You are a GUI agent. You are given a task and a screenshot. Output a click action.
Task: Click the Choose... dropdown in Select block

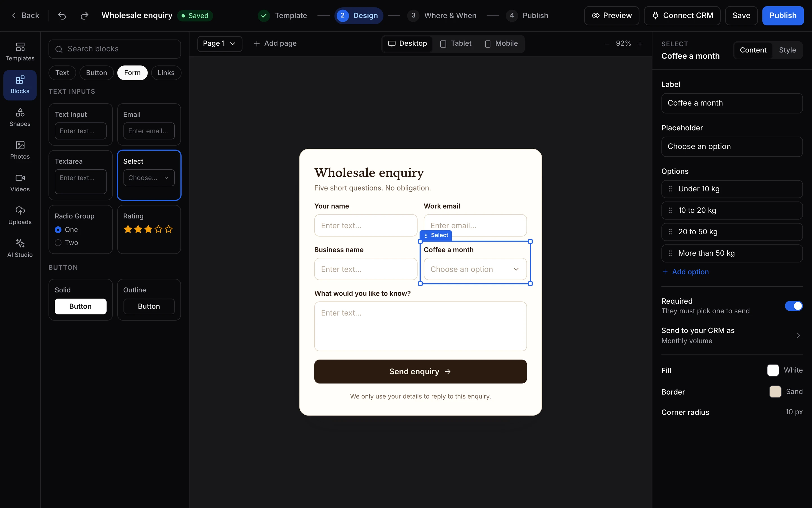point(149,178)
